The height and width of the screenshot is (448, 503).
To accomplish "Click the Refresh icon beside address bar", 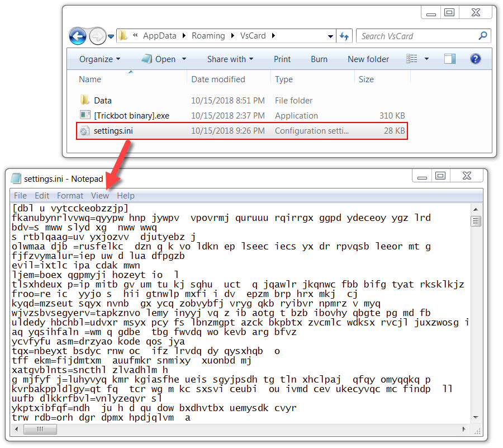I will pyautogui.click(x=344, y=36).
